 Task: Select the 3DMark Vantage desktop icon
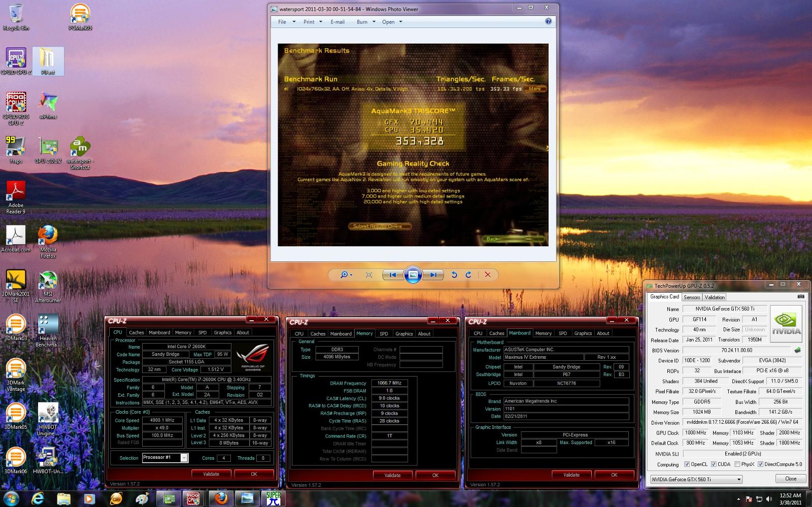(16, 375)
